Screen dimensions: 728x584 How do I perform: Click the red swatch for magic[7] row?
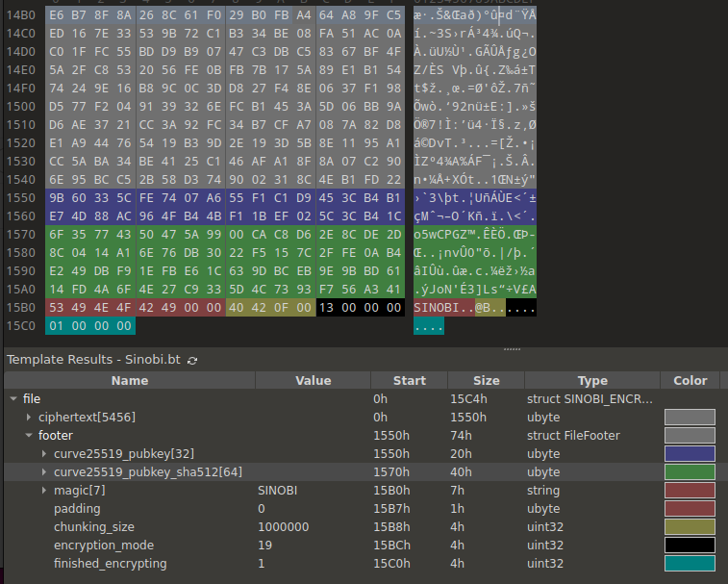click(690, 490)
